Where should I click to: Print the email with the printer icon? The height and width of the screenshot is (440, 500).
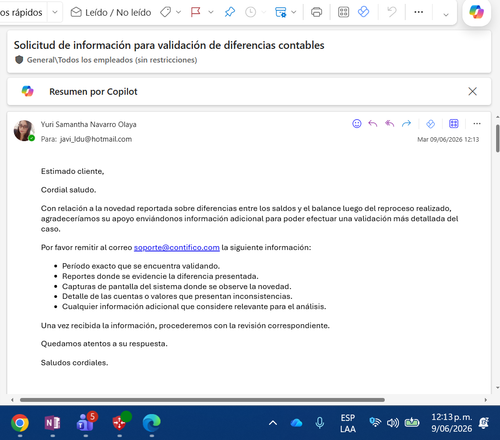click(x=316, y=12)
